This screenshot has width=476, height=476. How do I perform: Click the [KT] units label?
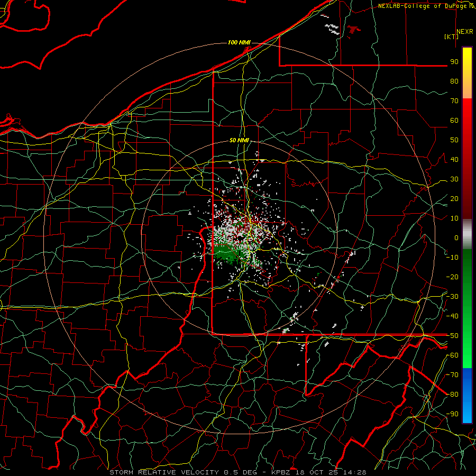[x=451, y=37]
